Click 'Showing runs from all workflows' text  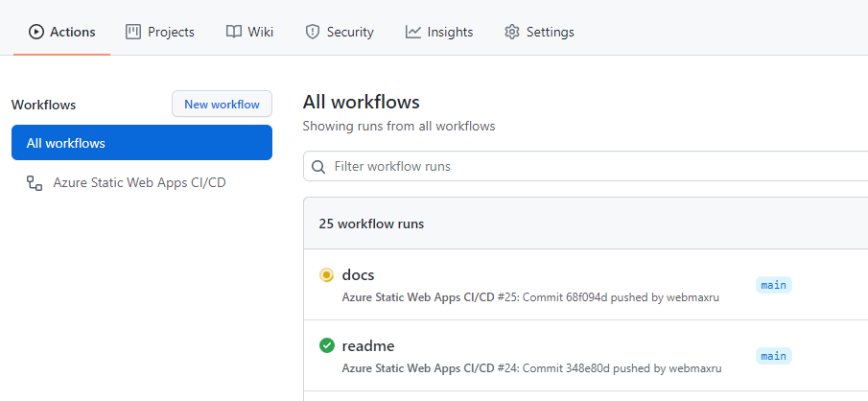coord(399,127)
